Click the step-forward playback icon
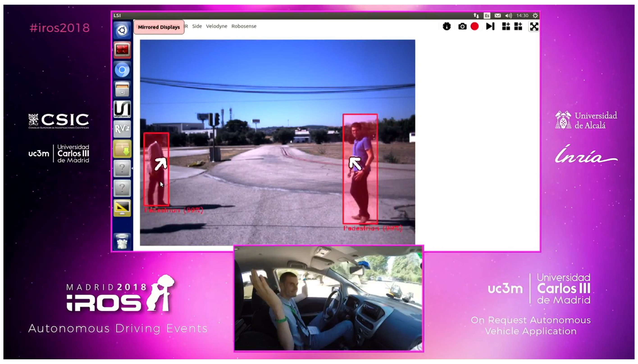This screenshot has width=638, height=364. coord(490,26)
